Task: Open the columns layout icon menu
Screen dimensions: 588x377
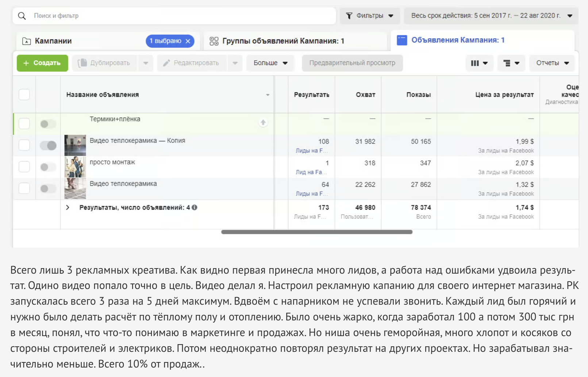Action: click(x=480, y=63)
